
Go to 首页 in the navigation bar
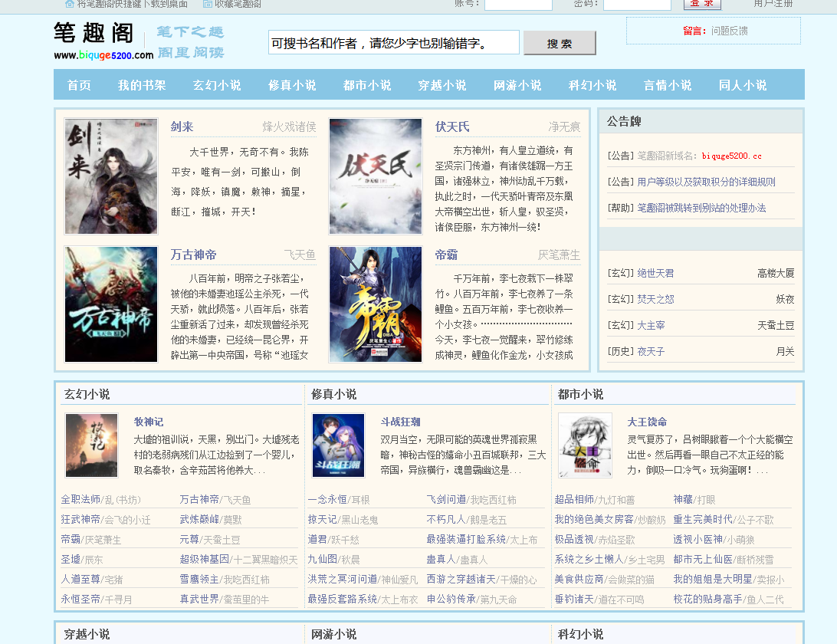(x=79, y=85)
